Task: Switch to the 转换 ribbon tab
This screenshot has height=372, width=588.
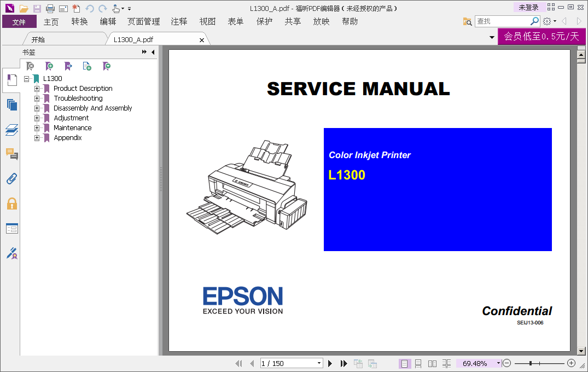Action: click(79, 22)
